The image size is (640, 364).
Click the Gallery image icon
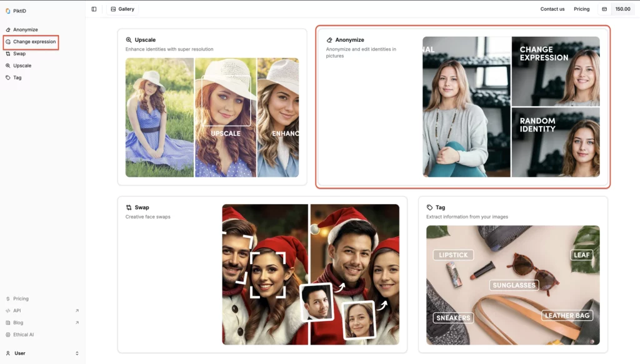(113, 9)
